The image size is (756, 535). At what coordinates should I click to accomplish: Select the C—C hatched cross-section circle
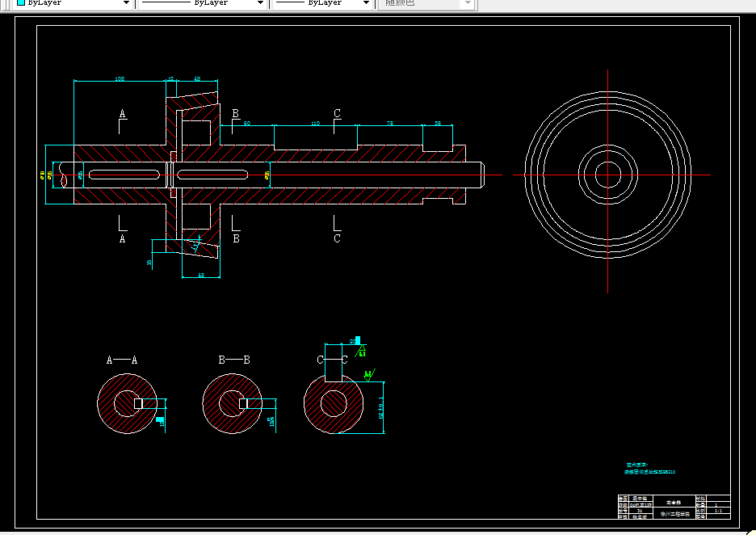[x=334, y=403]
